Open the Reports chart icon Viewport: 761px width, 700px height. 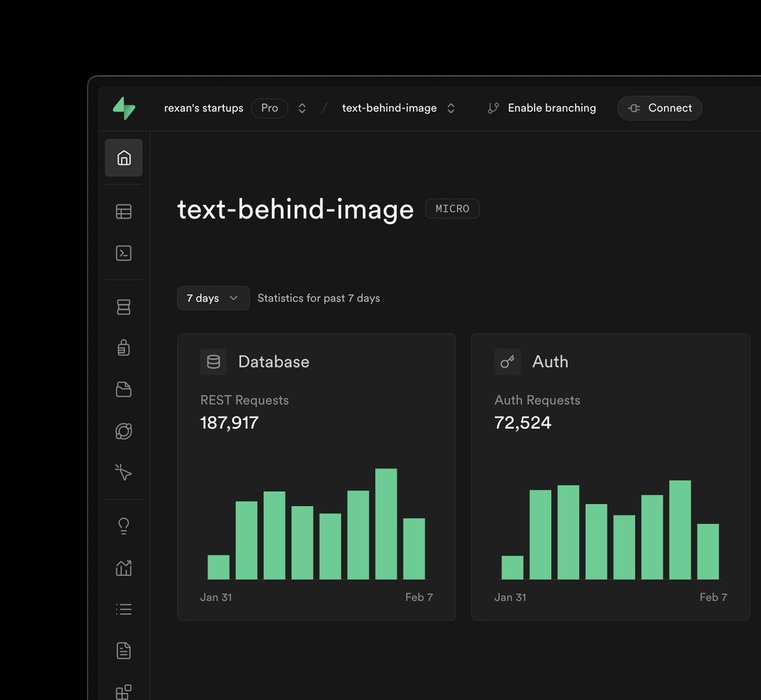click(124, 568)
